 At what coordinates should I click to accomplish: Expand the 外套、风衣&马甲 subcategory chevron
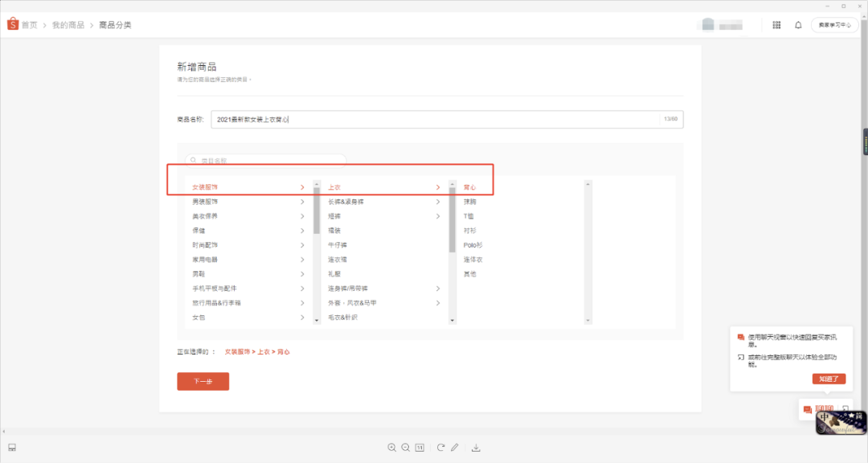[438, 303]
